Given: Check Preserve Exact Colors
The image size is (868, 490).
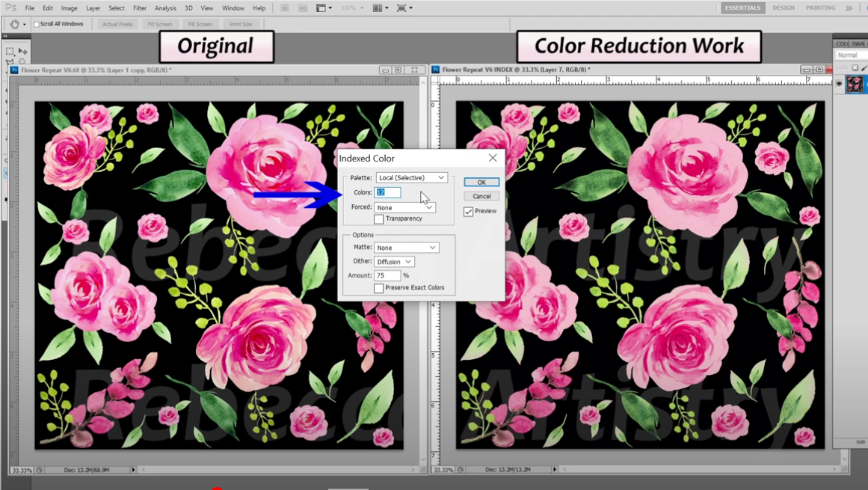Looking at the screenshot, I should coord(379,288).
